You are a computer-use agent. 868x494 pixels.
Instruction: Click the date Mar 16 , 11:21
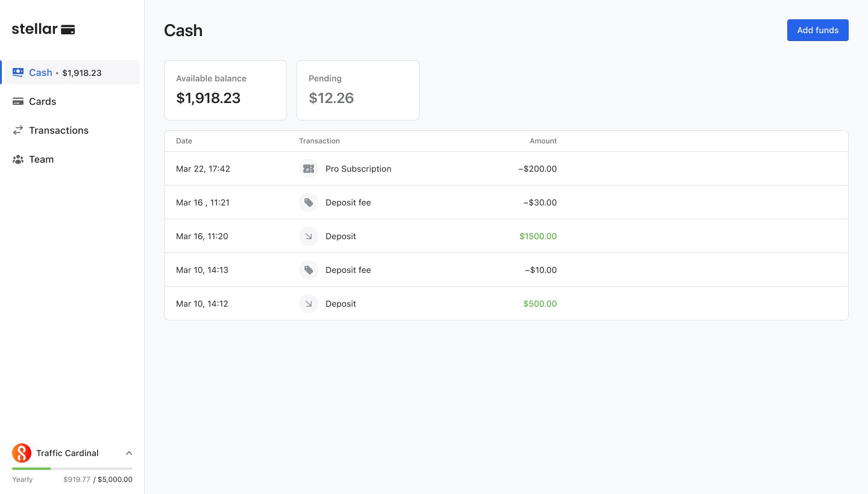click(x=203, y=202)
